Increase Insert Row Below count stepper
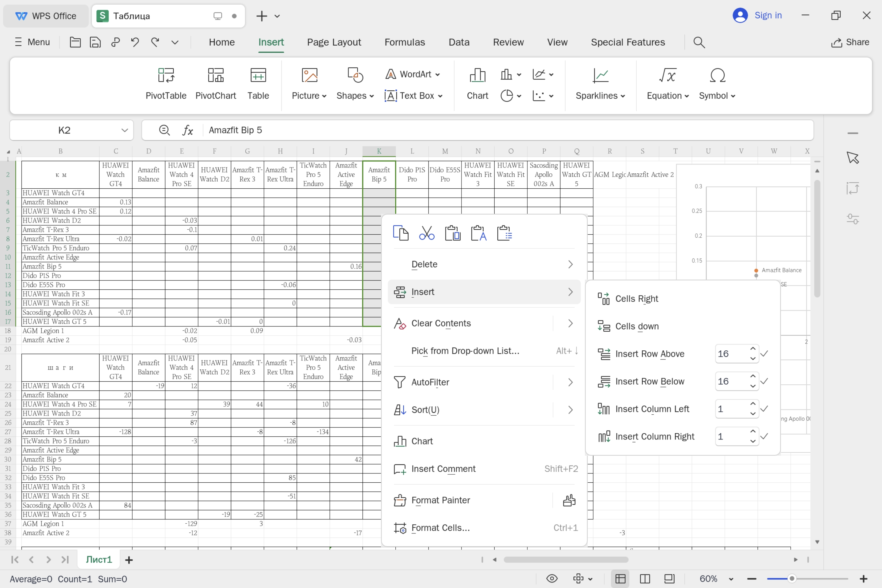 tap(753, 376)
